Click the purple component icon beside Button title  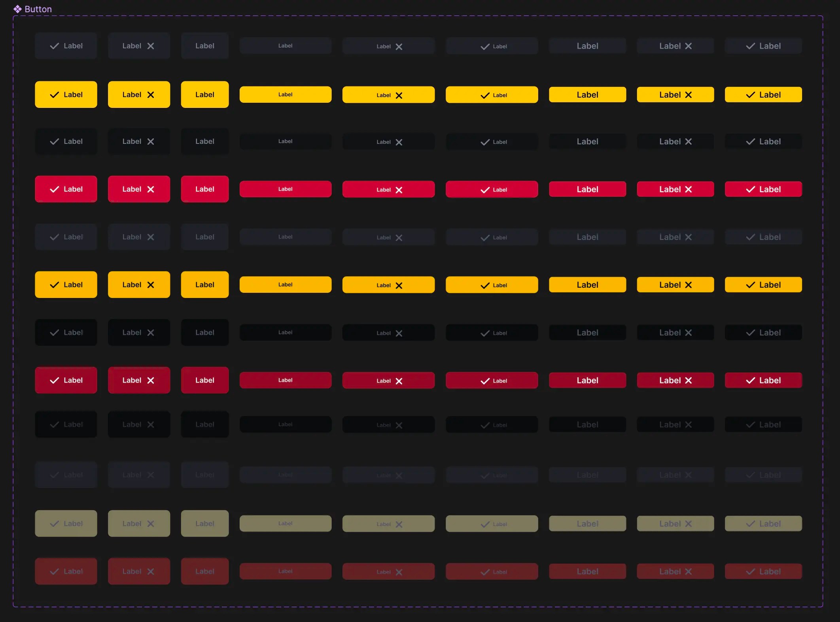17,9
